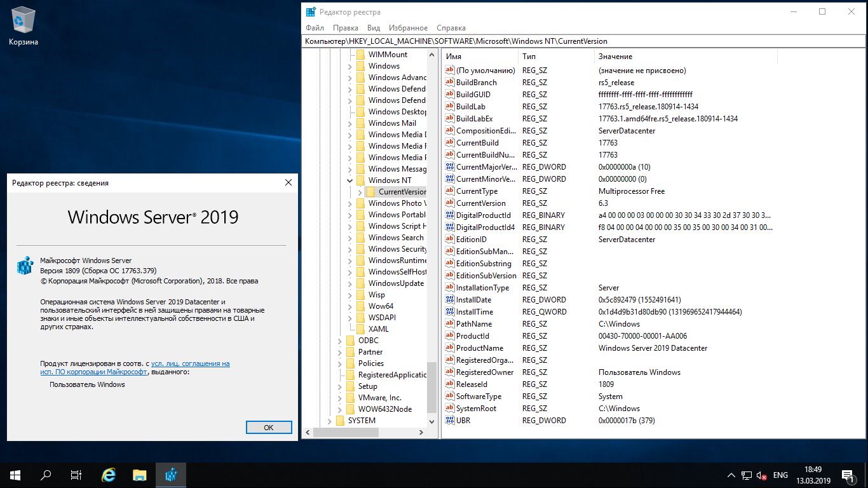
Task: Expand the CurrentVersion tree node
Action: (x=360, y=192)
